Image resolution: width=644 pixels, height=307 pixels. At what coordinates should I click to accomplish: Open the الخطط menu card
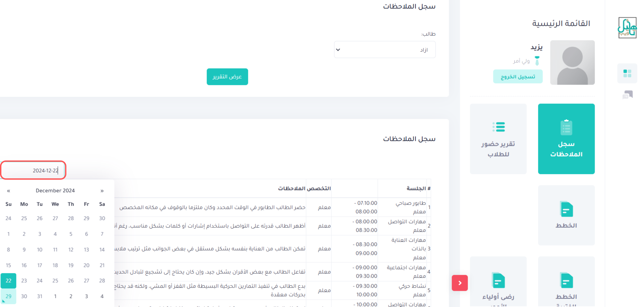pyautogui.click(x=566, y=215)
